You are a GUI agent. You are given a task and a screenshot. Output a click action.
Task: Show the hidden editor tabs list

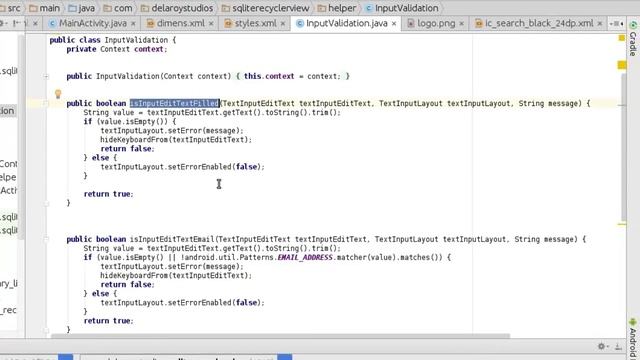click(x=616, y=24)
